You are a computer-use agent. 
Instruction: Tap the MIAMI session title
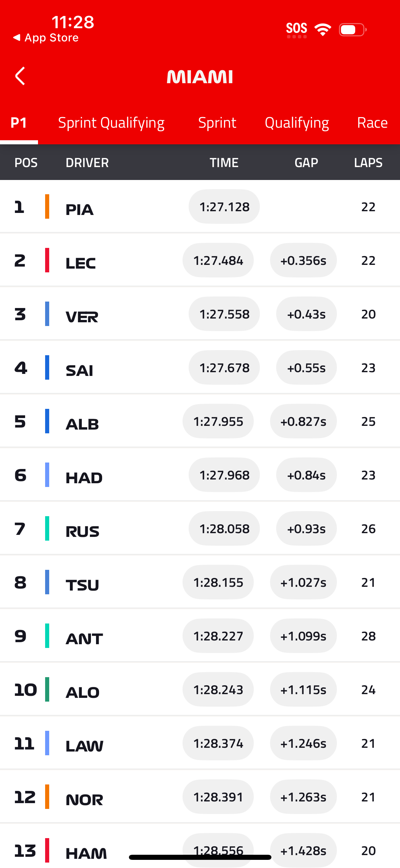200,76
